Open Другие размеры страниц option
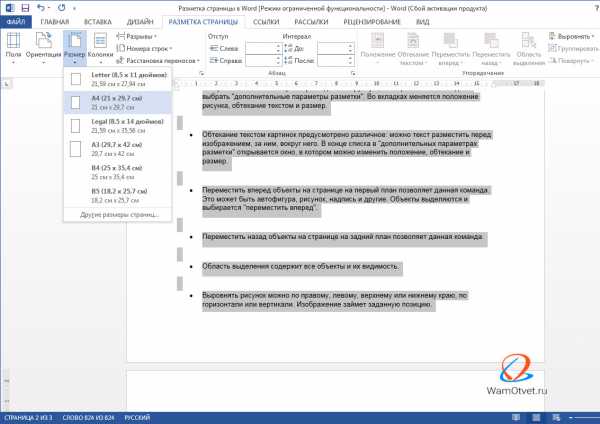The width and height of the screenshot is (600, 424). [119, 215]
